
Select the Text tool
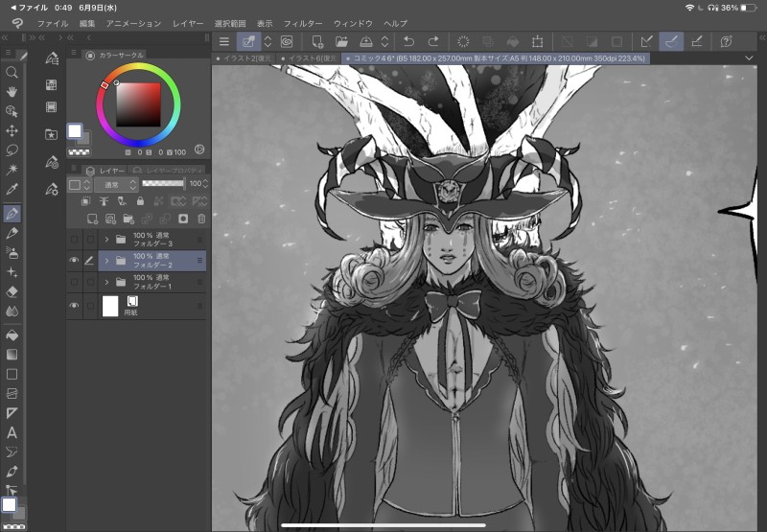[12, 432]
